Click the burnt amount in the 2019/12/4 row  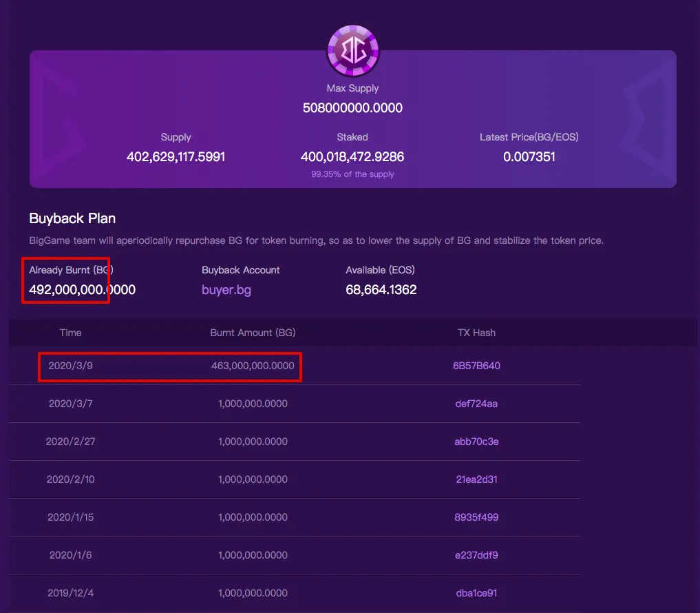[x=253, y=593]
